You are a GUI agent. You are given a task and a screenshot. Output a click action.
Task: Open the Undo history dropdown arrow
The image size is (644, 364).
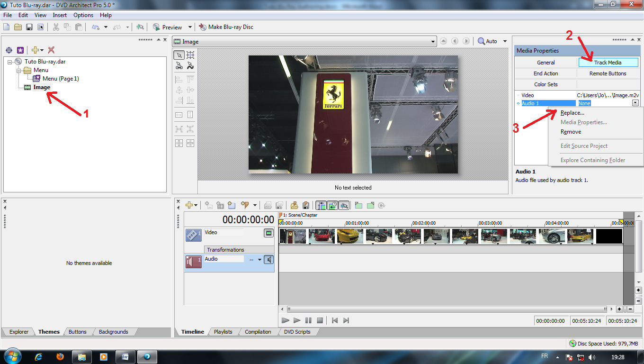click(106, 27)
